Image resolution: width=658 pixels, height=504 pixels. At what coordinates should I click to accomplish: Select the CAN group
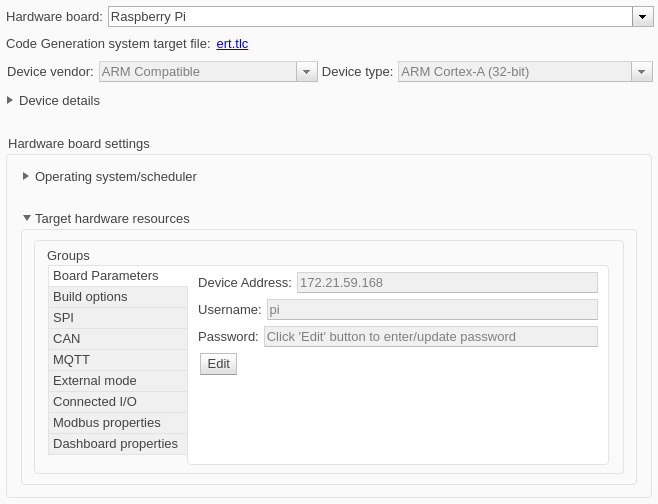(x=67, y=339)
